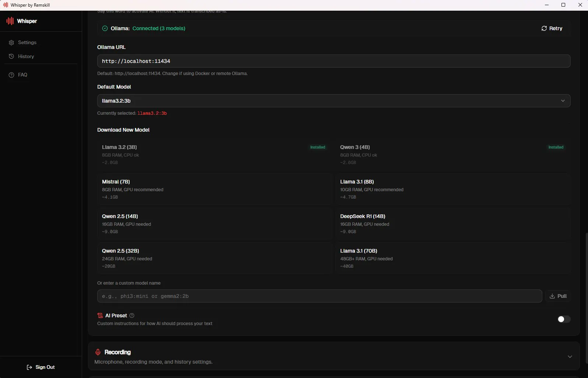588x378 pixels.
Task: Close the Whisper window
Action: pos(580,5)
